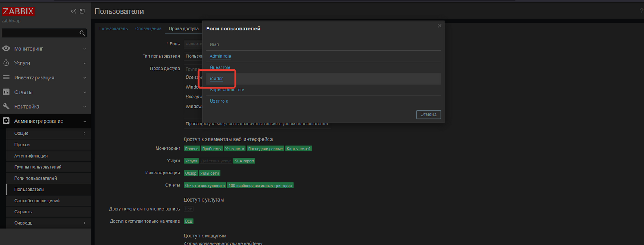Expand the Отчеты menu section

coord(45,92)
